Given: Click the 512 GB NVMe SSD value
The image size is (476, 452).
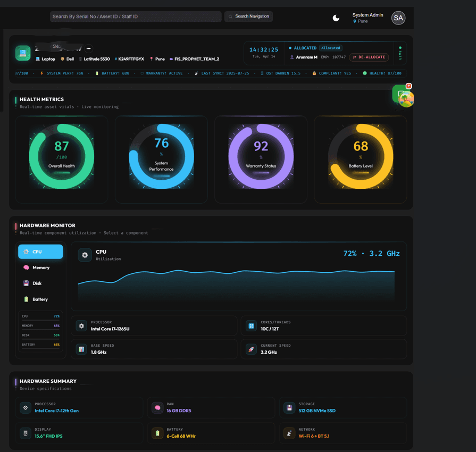Looking at the screenshot, I should pyautogui.click(x=317, y=411).
